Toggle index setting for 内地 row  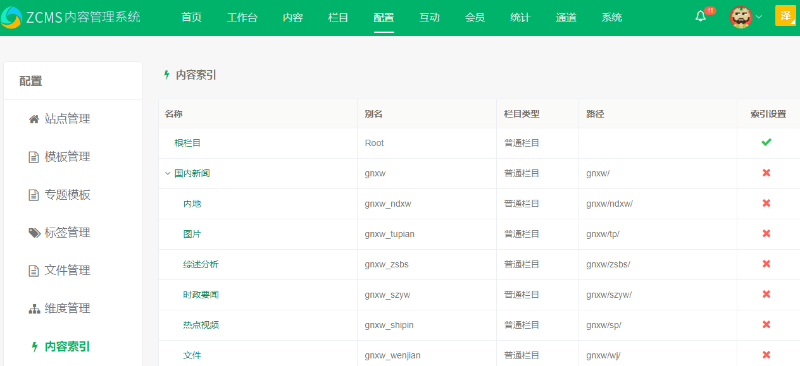[x=766, y=203]
